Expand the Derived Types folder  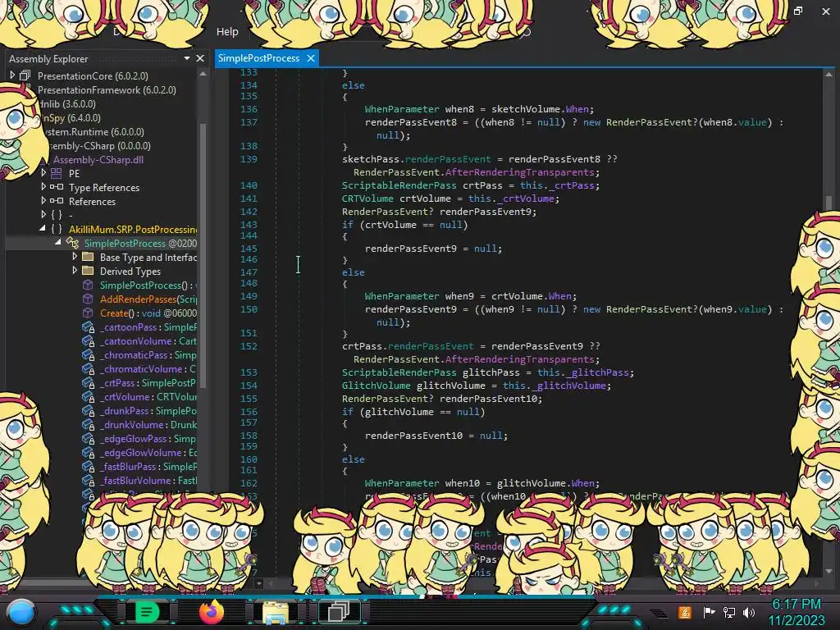(75, 271)
